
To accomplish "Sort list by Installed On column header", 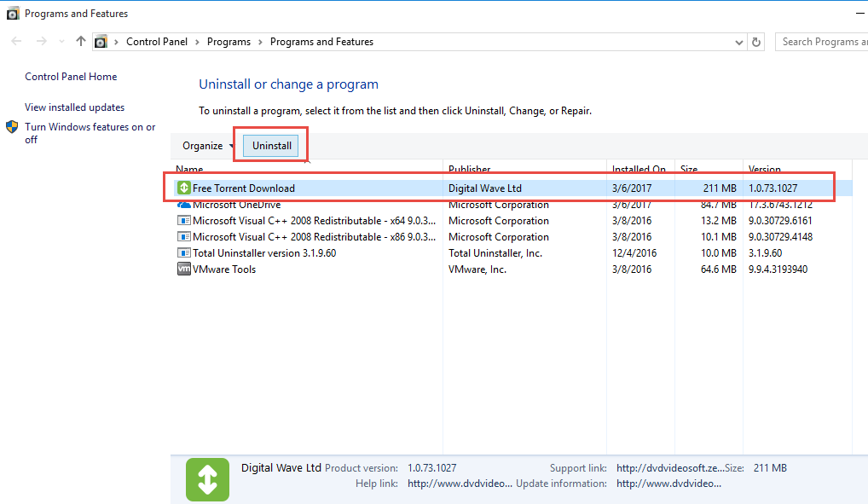I will pos(640,168).
